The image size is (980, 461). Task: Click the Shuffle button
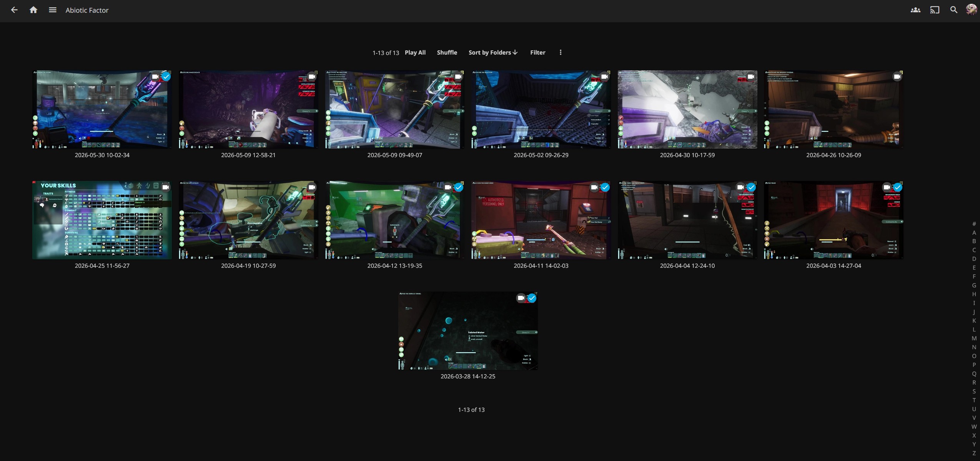point(447,52)
